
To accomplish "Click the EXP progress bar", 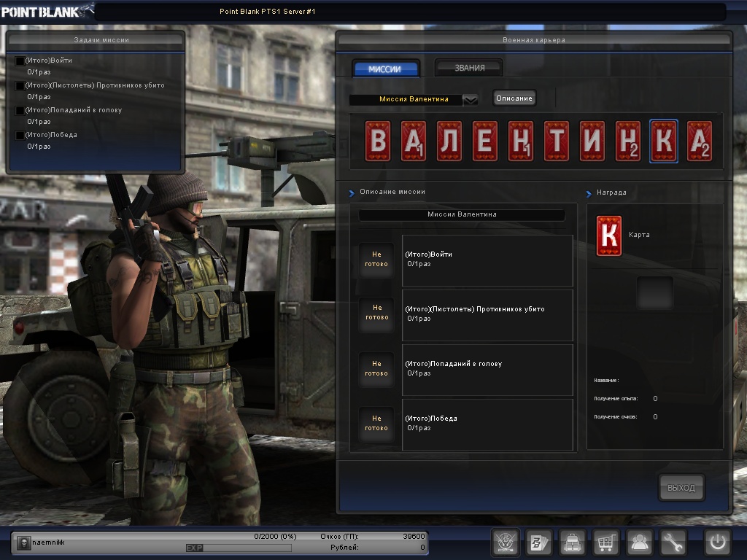I will click(x=239, y=548).
